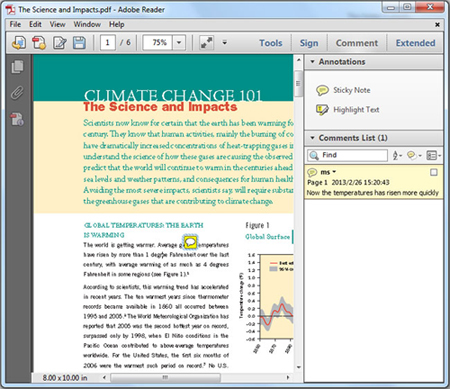Open the zoom percentage dropdown
450x389 pixels.
pos(179,43)
